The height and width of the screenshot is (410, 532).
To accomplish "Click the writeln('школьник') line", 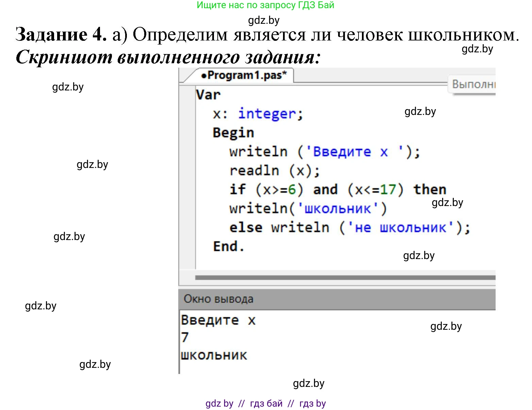I will pos(308,208).
